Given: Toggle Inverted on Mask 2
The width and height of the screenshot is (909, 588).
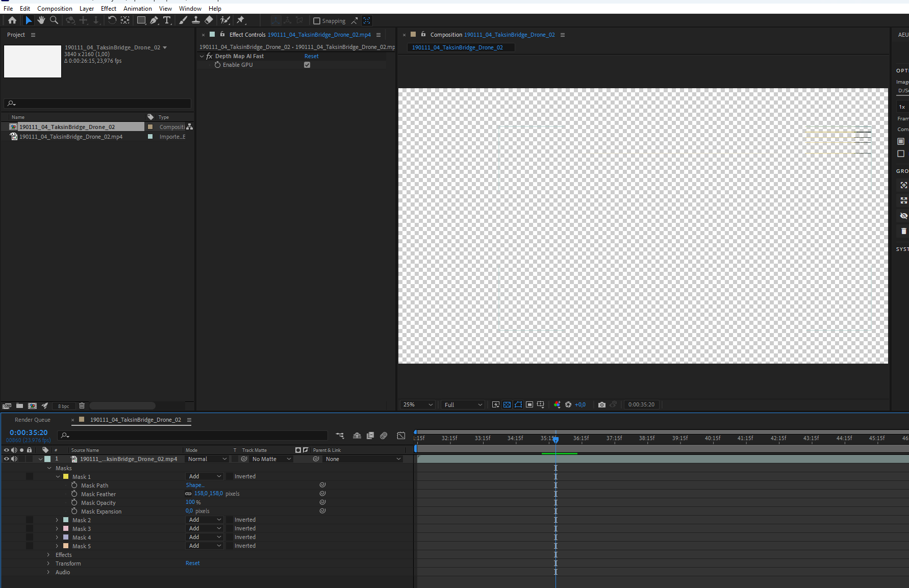Looking at the screenshot, I should tap(231, 519).
